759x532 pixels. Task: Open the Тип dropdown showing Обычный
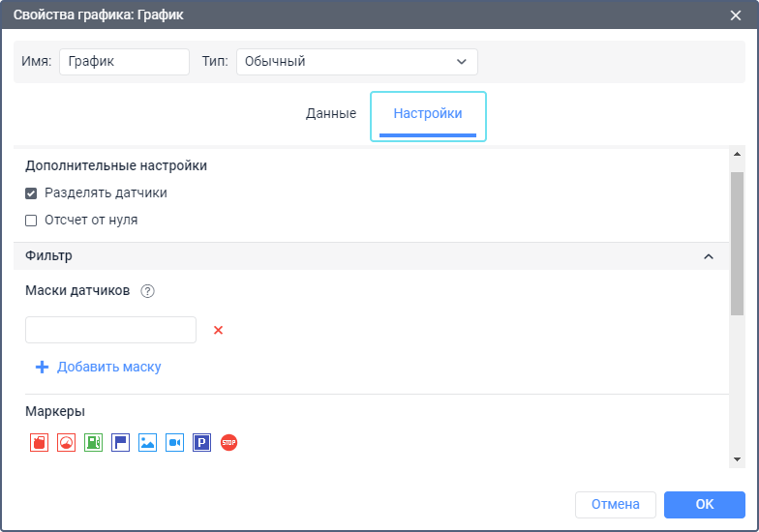[x=356, y=62]
